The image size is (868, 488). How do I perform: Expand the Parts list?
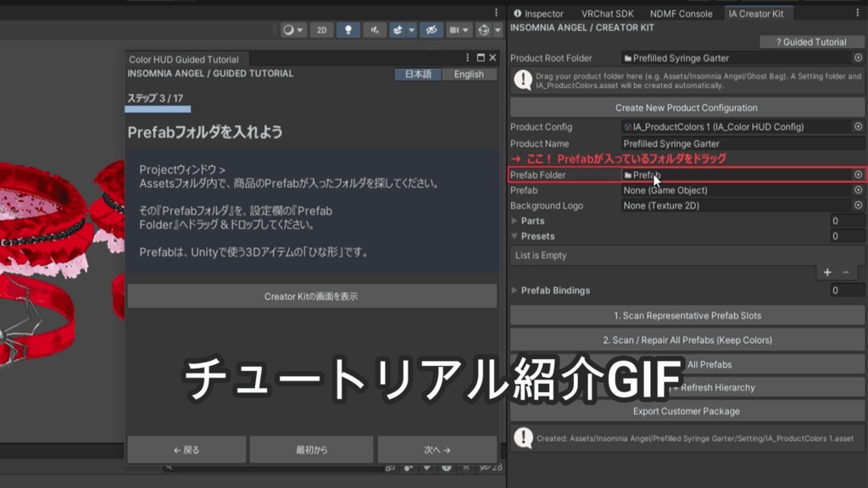tap(515, 221)
